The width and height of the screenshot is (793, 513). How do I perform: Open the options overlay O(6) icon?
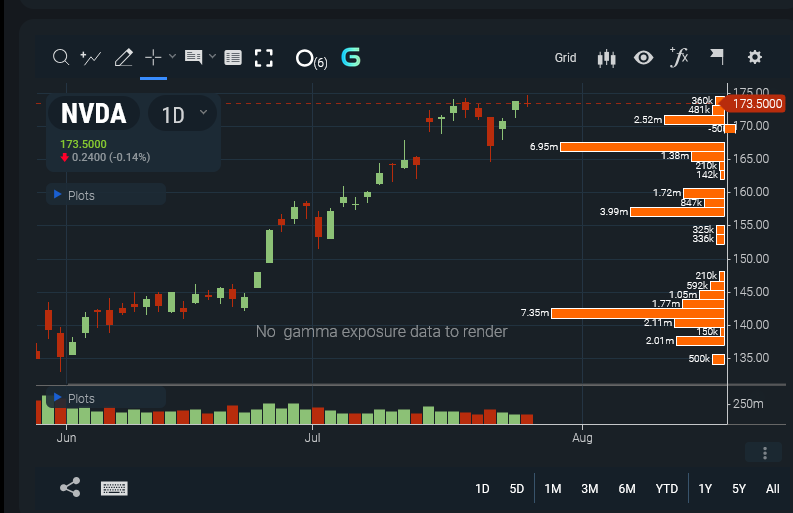[311, 59]
